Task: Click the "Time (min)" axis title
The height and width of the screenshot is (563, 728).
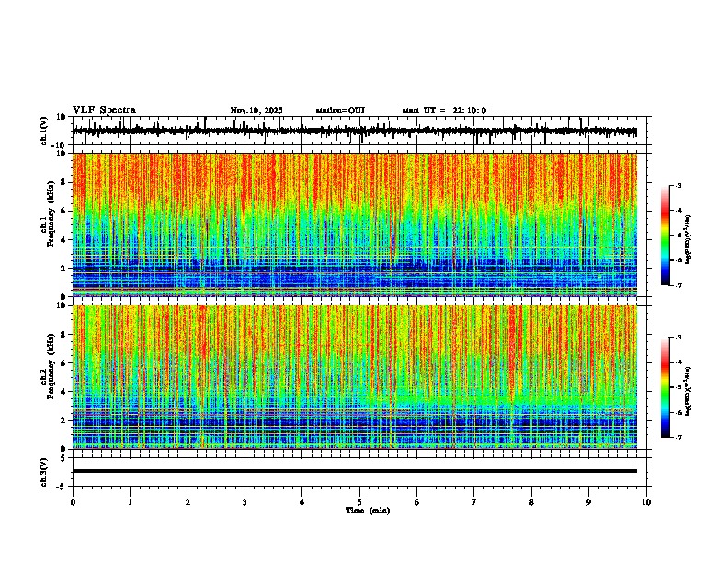Action: click(368, 511)
